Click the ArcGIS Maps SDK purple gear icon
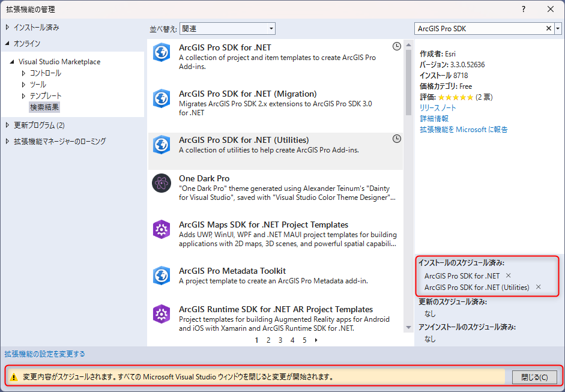565x392 pixels. click(x=162, y=229)
